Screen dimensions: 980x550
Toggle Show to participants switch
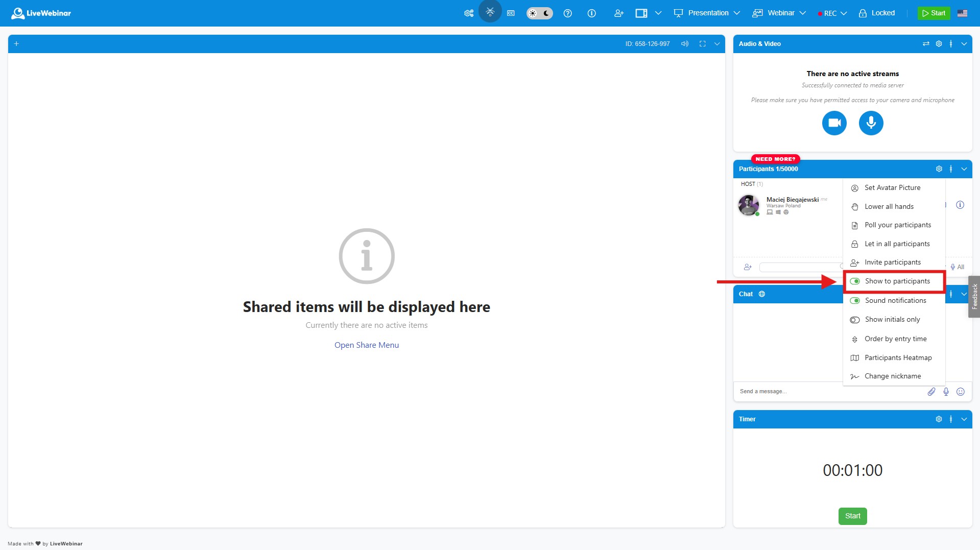point(855,281)
